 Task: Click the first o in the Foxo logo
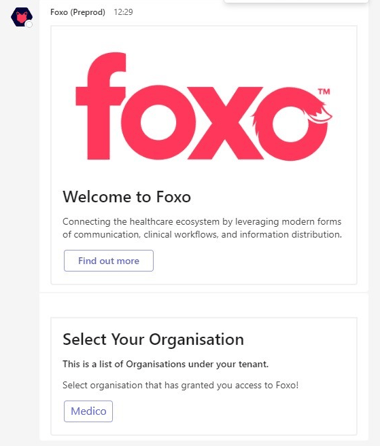(158, 123)
